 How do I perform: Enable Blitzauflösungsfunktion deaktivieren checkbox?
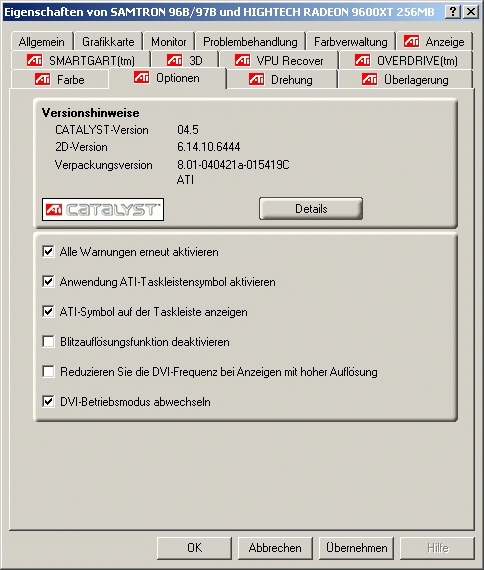click(x=48, y=342)
